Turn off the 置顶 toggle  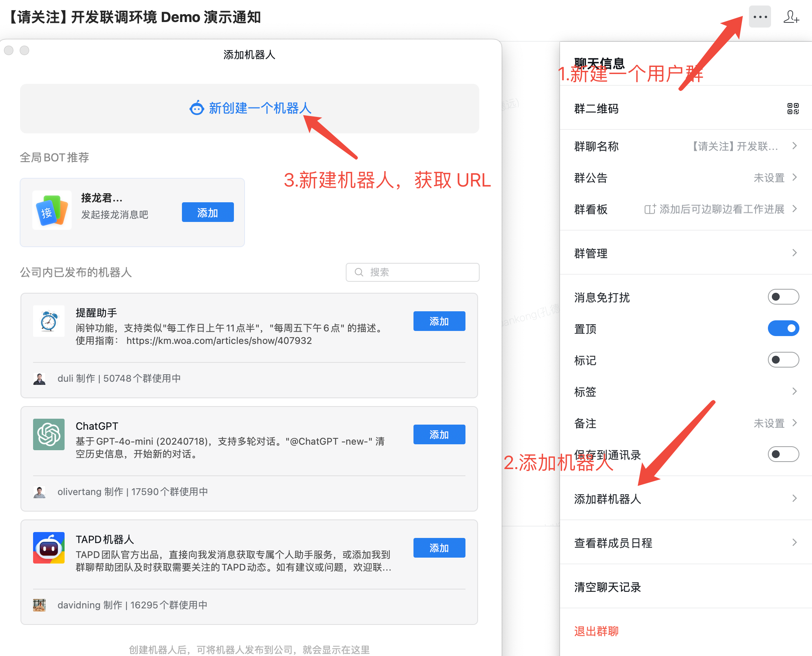point(783,328)
